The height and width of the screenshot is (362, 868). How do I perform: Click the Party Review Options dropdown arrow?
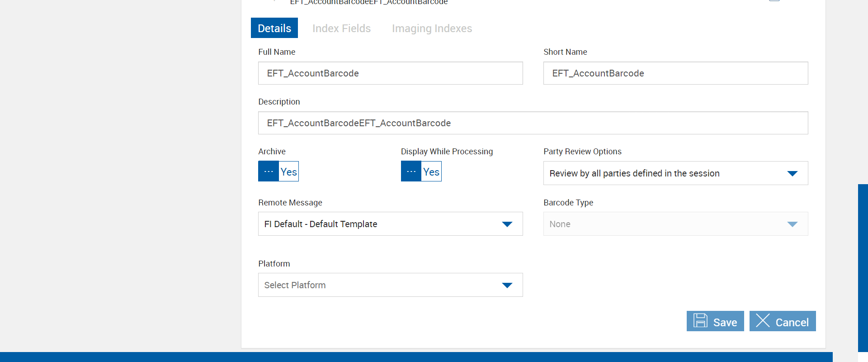(792, 174)
